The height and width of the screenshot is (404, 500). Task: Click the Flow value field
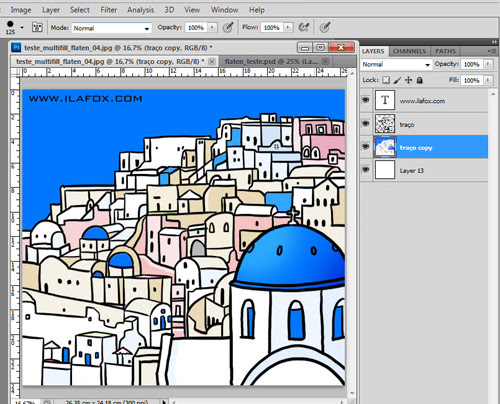pos(271,28)
